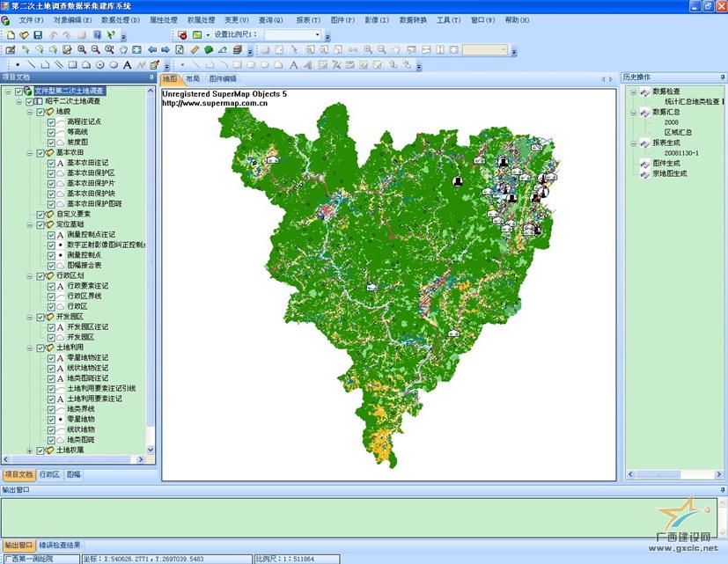Click the history panel horizontal scrollbar
Screen dimensions: 728x564
(x=675, y=474)
